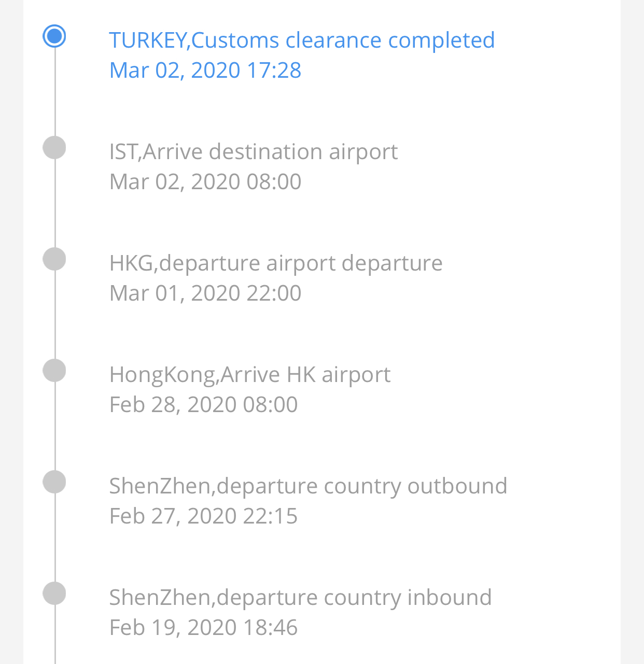Image resolution: width=644 pixels, height=664 pixels.
Task: Tap the HongKong arrival timeline dot
Action: pos(54,371)
